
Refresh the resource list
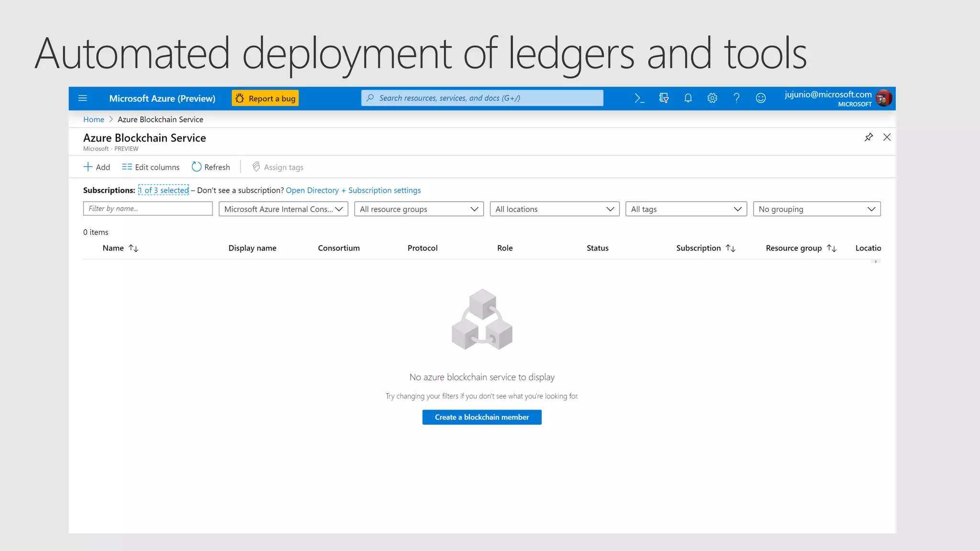coord(211,167)
